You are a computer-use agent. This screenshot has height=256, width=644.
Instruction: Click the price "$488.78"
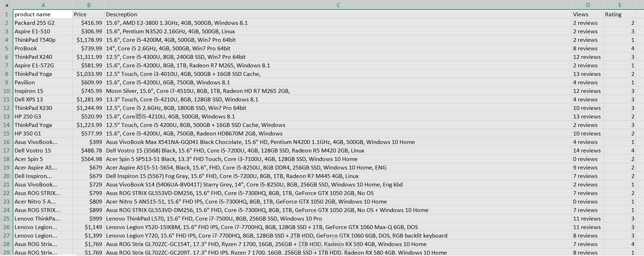tap(89, 150)
